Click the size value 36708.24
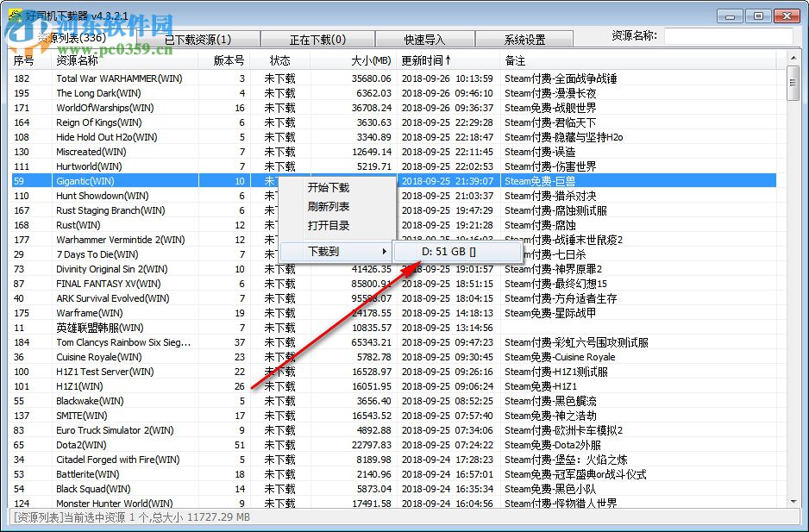 372,108
